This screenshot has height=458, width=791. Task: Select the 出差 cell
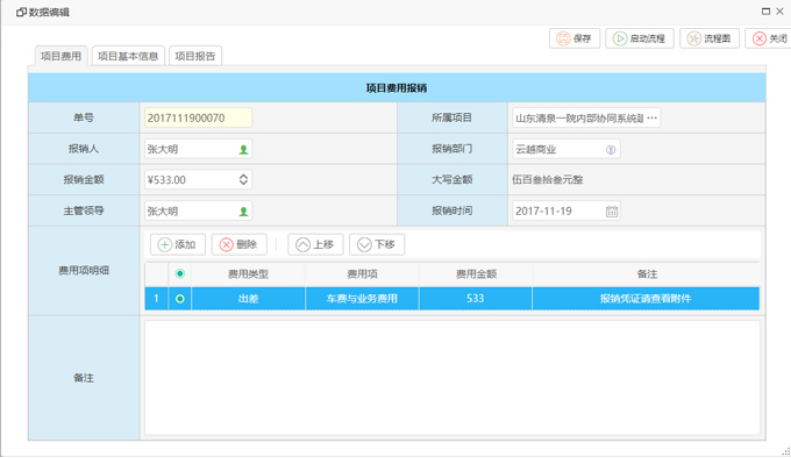click(248, 299)
